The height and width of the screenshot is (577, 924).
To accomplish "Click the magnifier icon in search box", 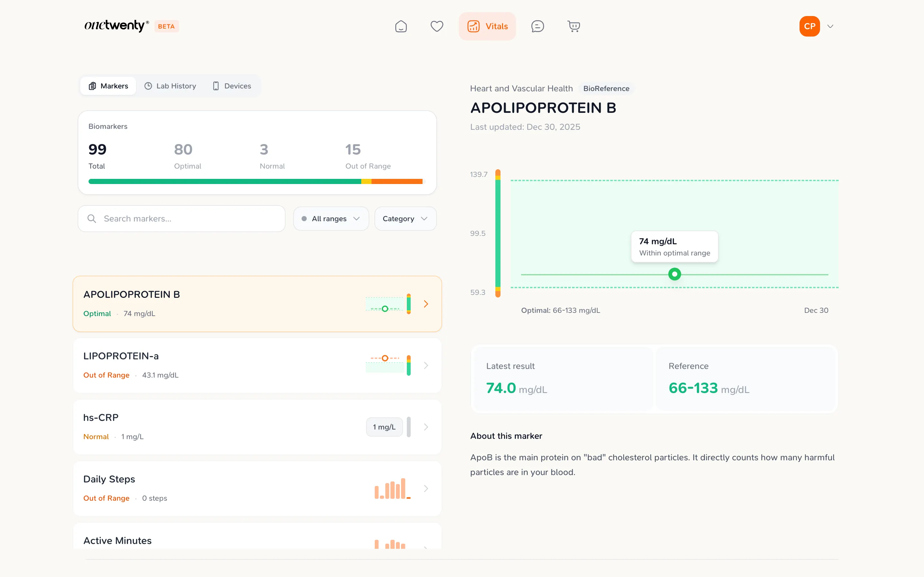I will 92,219.
